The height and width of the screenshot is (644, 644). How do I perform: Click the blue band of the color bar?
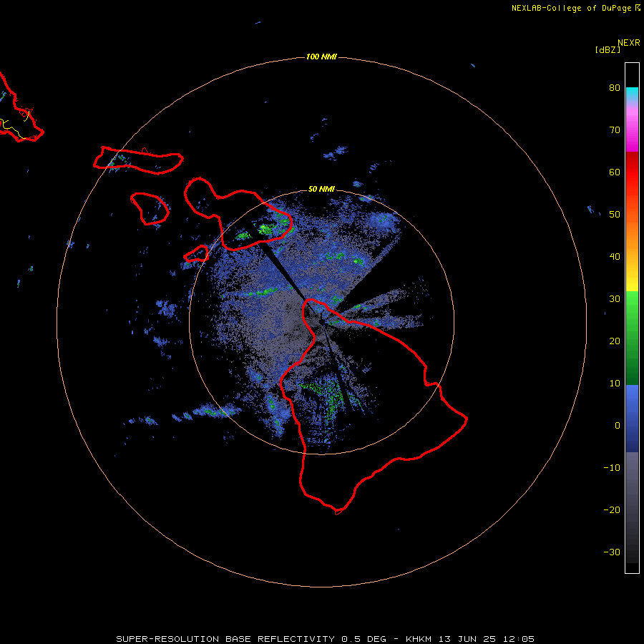pyautogui.click(x=632, y=418)
